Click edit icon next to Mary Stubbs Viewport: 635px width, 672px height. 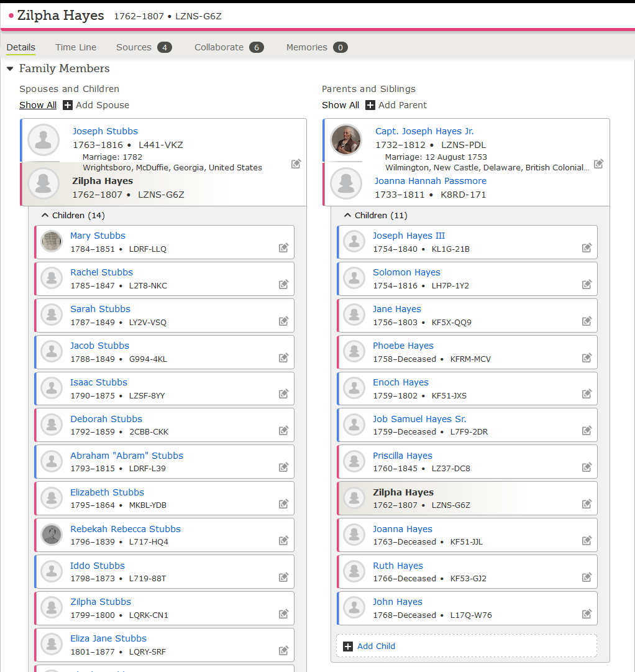pyautogui.click(x=283, y=248)
